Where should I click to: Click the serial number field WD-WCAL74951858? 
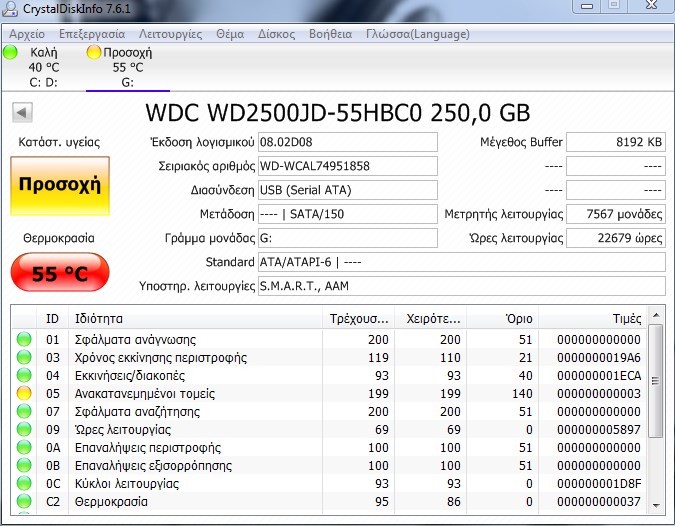click(x=347, y=166)
